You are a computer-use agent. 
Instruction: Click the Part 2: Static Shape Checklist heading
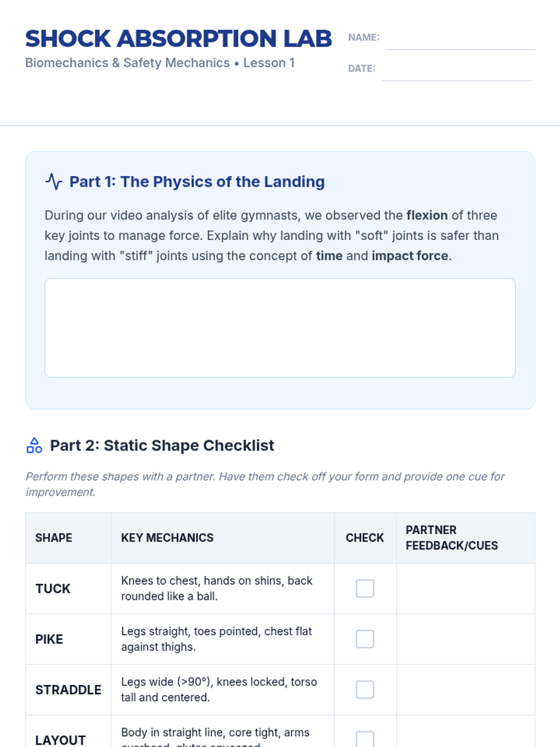point(162,445)
